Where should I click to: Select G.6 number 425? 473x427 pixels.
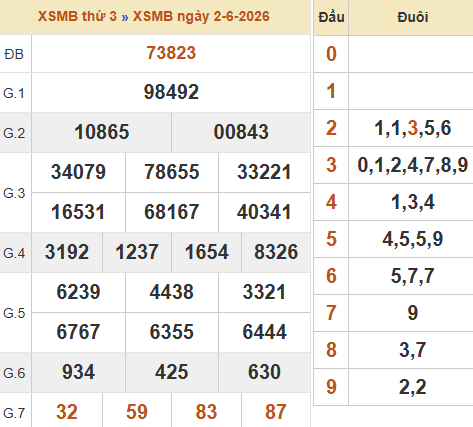pos(172,372)
